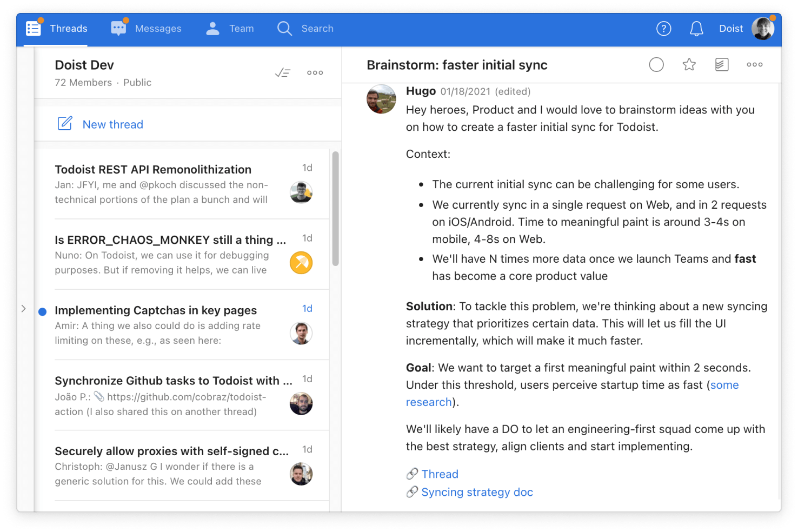Click the thread list scrollbar
This screenshot has height=532, width=798.
coord(336,209)
